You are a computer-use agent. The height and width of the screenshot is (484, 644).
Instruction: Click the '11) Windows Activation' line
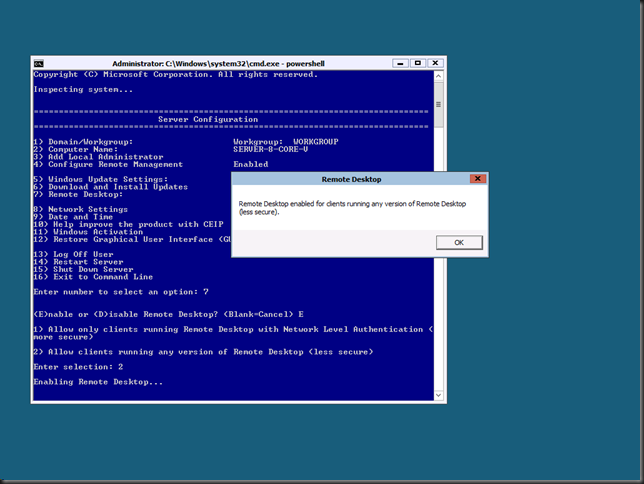[88, 232]
